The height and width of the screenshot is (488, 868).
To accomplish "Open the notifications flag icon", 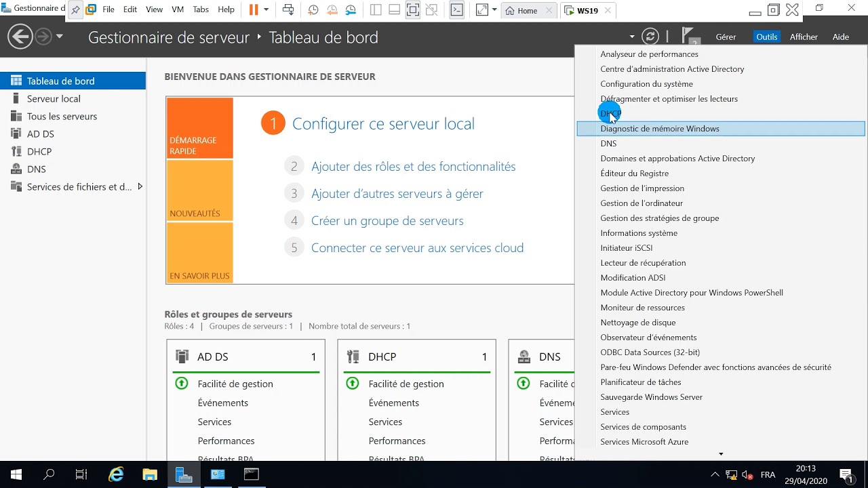I will pyautogui.click(x=690, y=36).
